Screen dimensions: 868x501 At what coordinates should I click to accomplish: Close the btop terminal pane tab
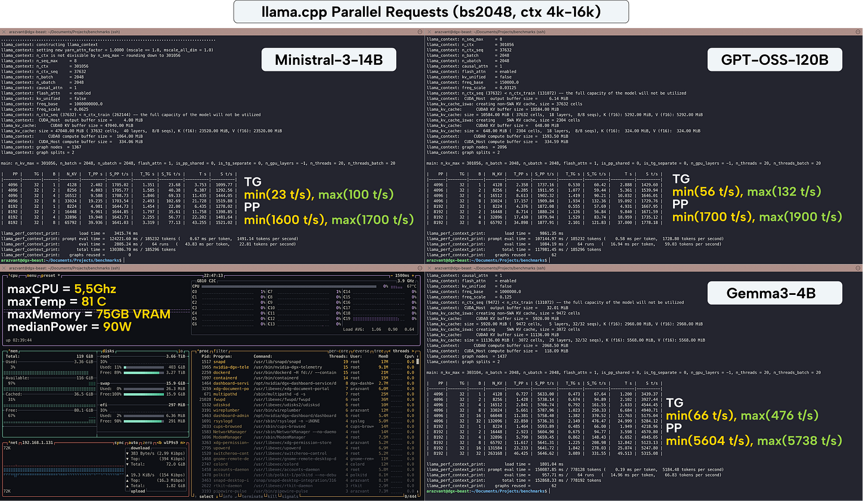pyautogui.click(x=4, y=268)
